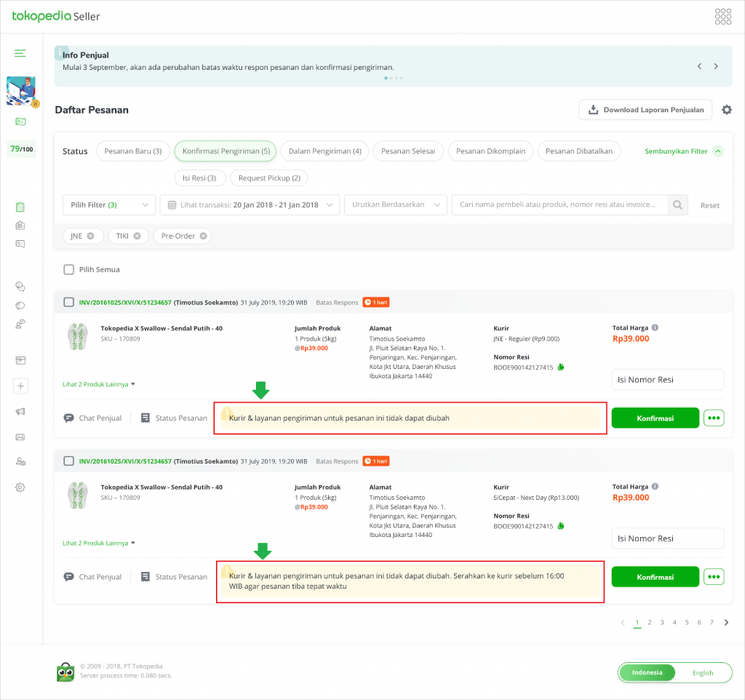
Task: Open the hamburger menu in the sidebar
Action: [x=20, y=53]
